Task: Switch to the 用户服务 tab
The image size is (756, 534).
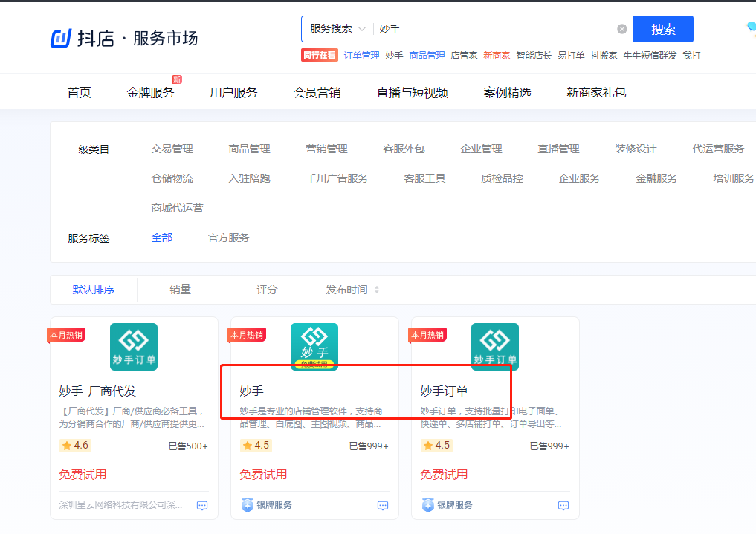Action: pyautogui.click(x=234, y=92)
